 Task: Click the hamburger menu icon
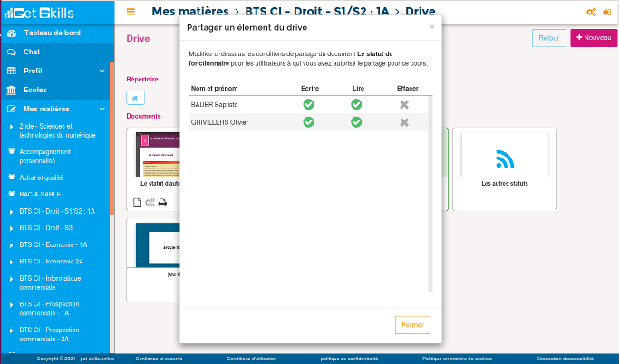(131, 12)
